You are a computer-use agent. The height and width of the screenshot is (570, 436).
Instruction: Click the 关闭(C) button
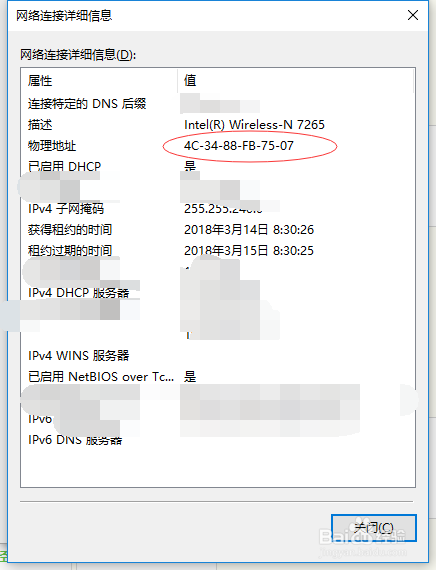point(374,527)
